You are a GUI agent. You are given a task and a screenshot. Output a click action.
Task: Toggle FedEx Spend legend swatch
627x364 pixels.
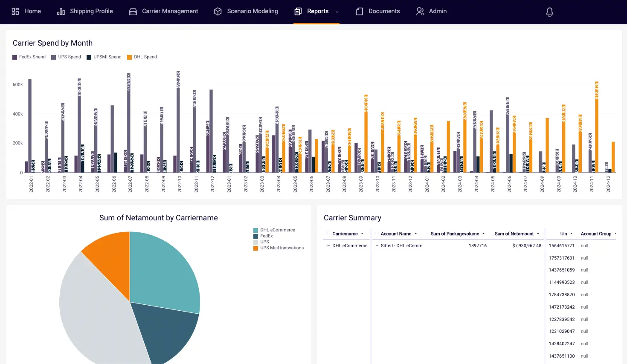pos(15,57)
